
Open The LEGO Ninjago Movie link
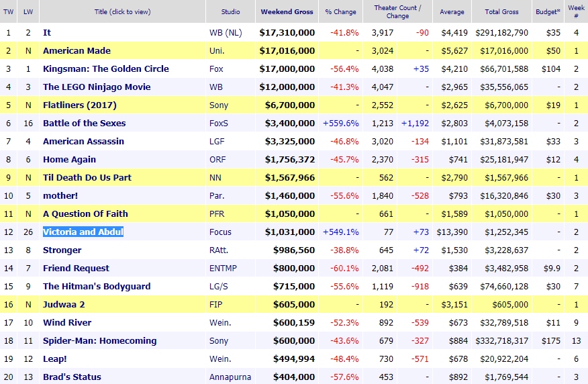(97, 87)
